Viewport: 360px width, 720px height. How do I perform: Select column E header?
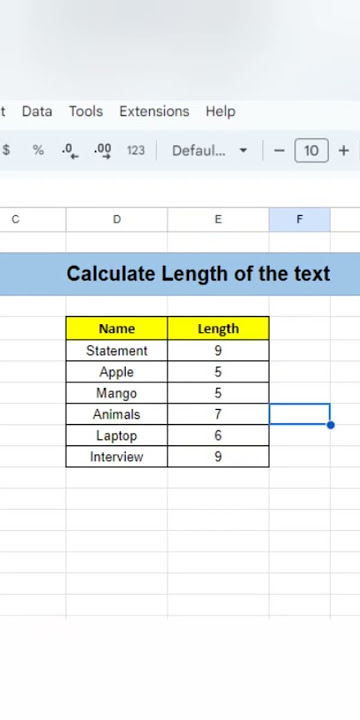coord(218,219)
